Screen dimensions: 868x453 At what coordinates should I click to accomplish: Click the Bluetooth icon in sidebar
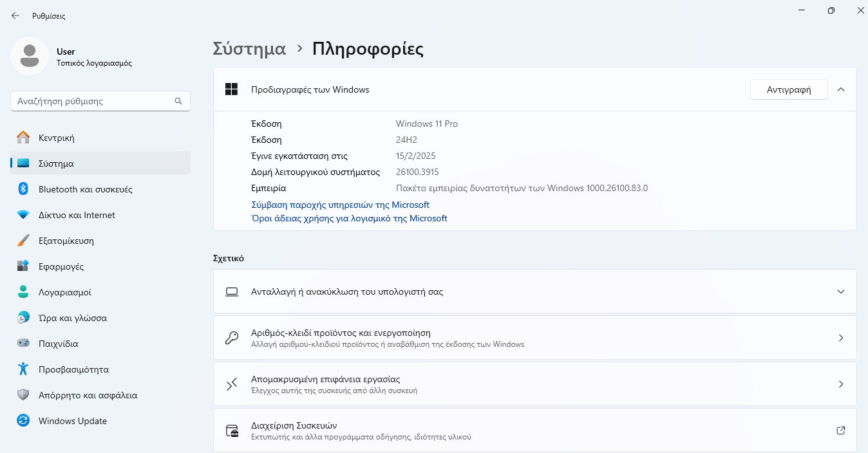pyautogui.click(x=23, y=189)
